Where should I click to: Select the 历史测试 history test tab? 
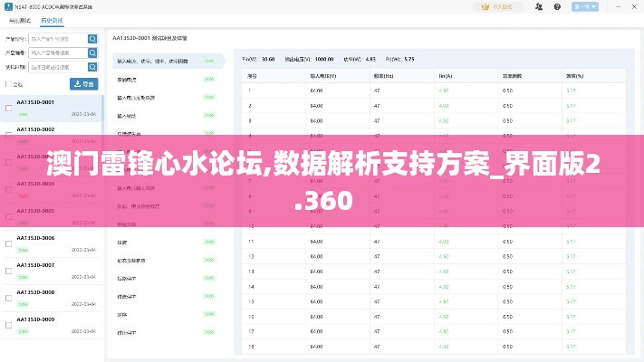pos(52,21)
